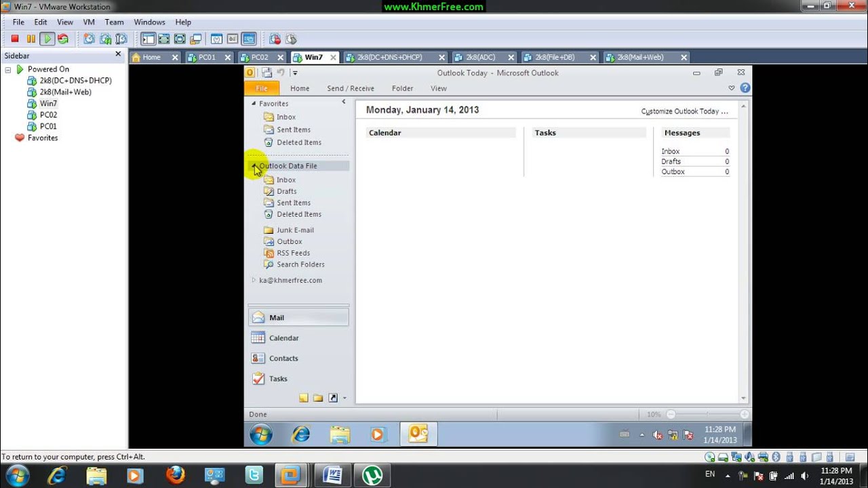Select Inbox under Favorites
The width and height of the screenshot is (868, 488).
click(x=286, y=117)
